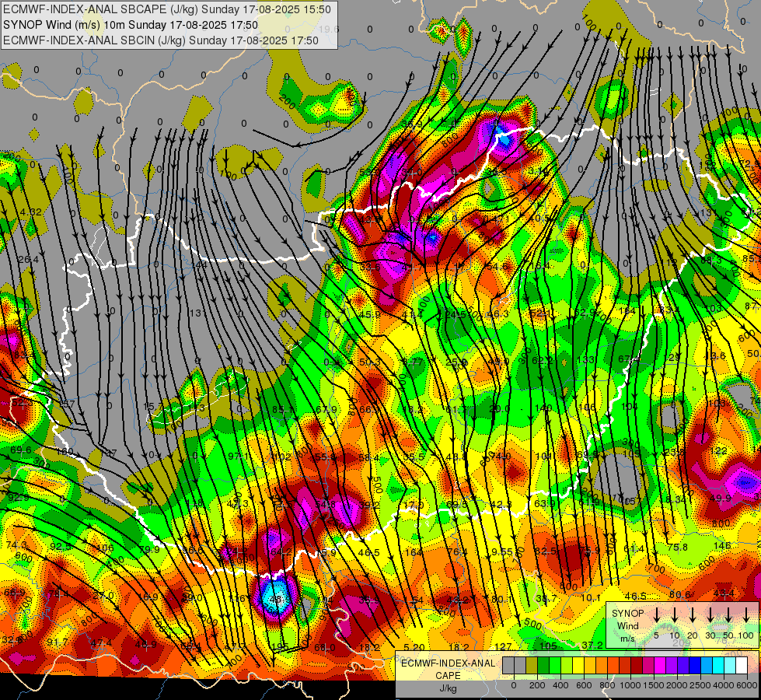Click the '4000' tick label on color bar

point(724,685)
